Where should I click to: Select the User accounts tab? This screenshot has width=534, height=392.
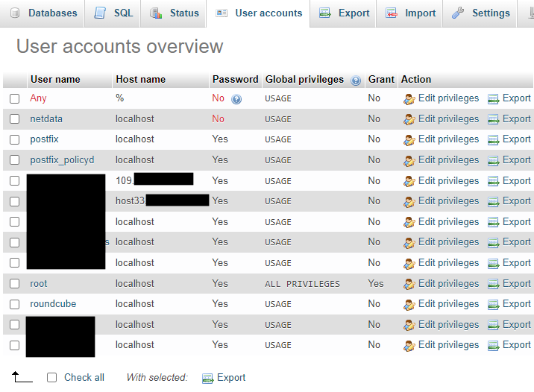pos(258,13)
